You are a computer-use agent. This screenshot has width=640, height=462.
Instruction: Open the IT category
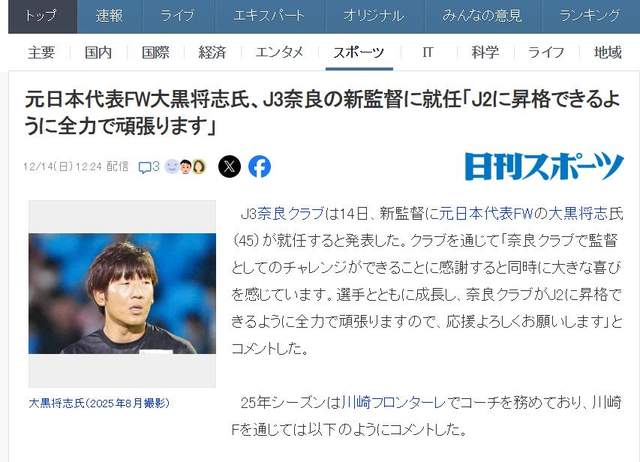click(x=427, y=53)
